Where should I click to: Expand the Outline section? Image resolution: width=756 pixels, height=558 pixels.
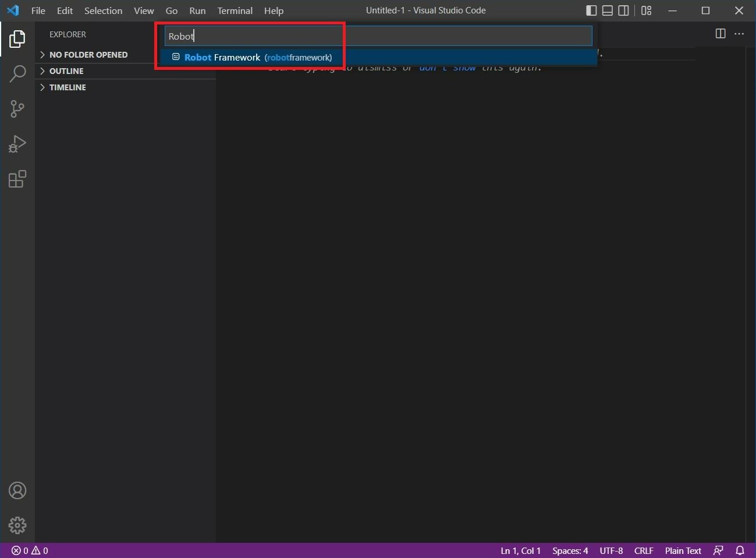click(125, 71)
